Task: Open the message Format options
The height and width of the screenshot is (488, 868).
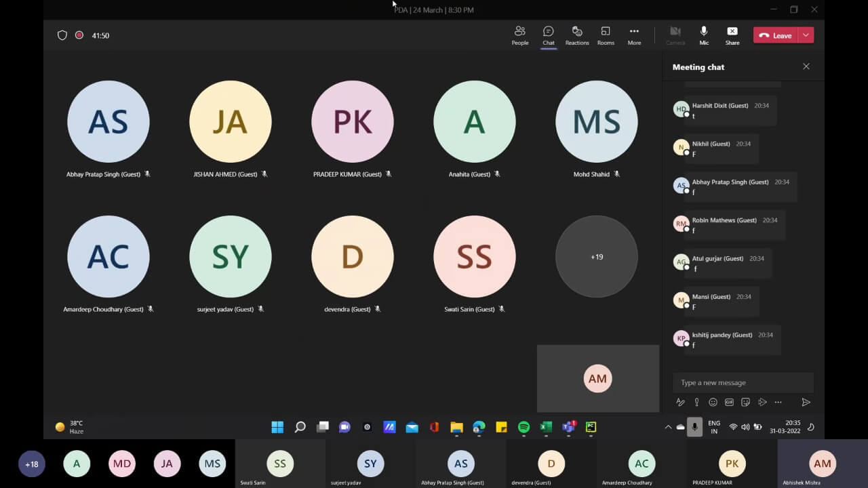Action: click(x=680, y=402)
